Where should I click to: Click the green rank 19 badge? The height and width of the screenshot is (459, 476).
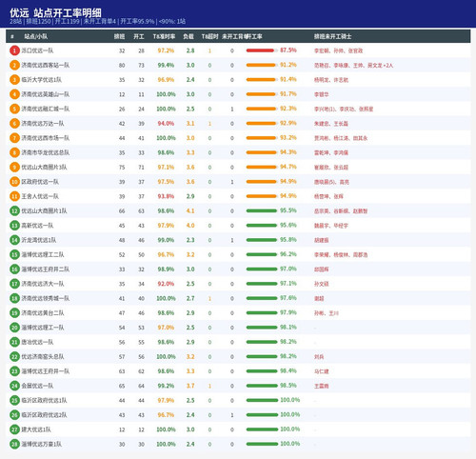coord(14,313)
